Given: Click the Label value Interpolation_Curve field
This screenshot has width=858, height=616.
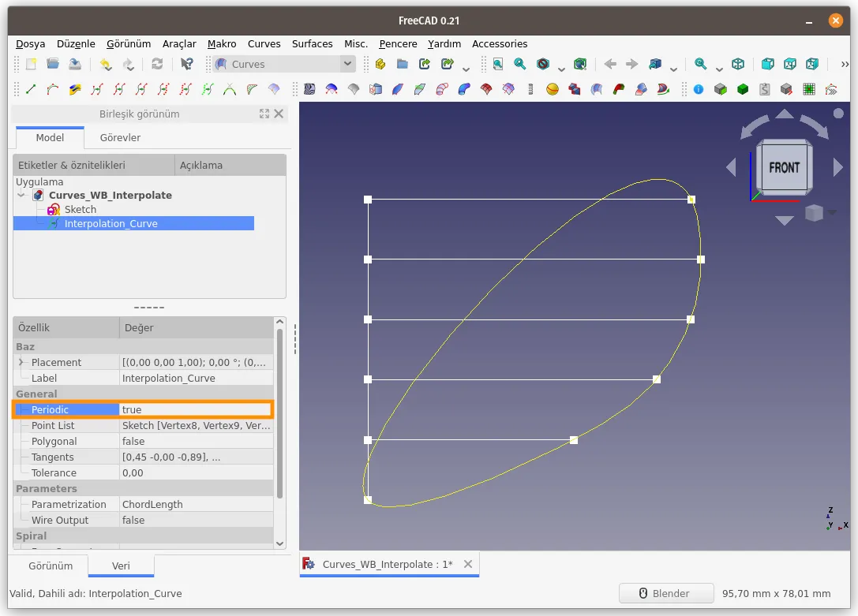Looking at the screenshot, I should (196, 378).
